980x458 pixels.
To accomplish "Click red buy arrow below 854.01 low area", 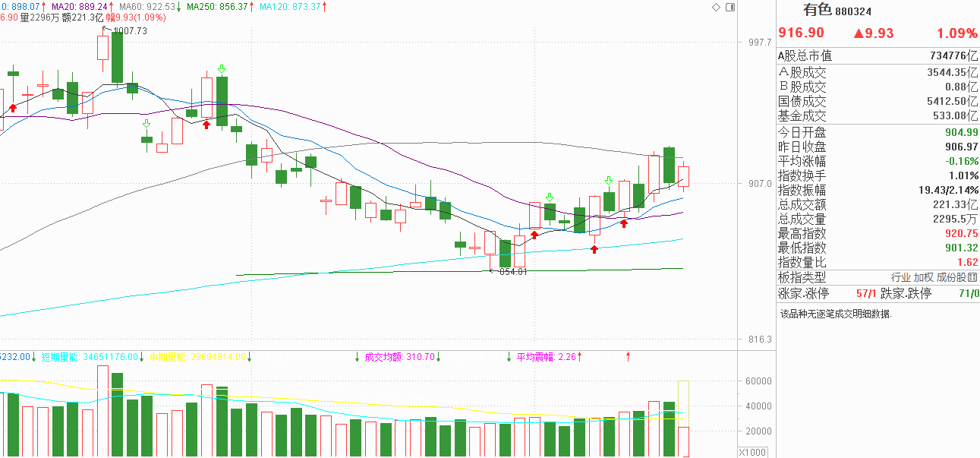I will tap(534, 235).
